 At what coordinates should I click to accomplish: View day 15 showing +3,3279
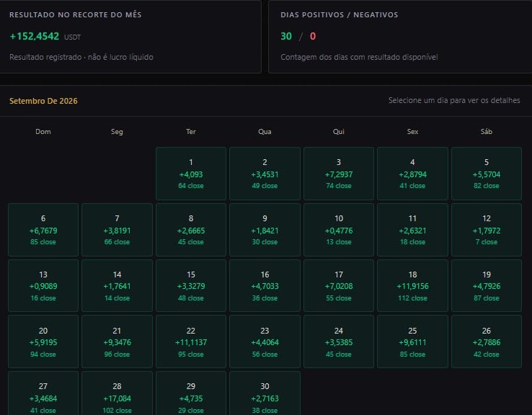191,285
